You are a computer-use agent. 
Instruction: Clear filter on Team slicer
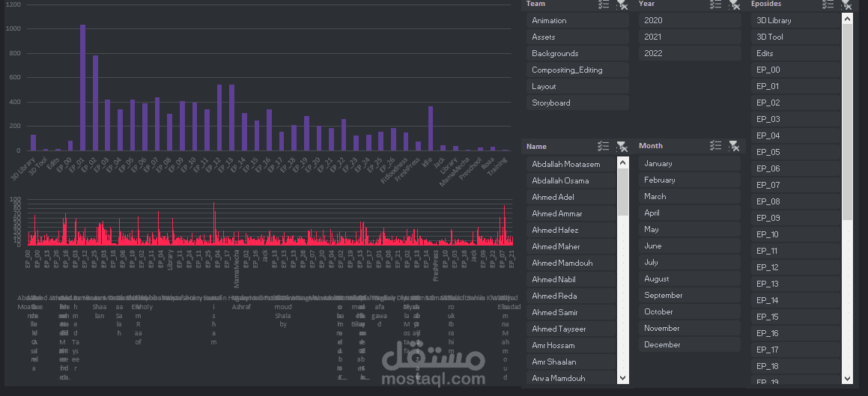click(x=622, y=4)
